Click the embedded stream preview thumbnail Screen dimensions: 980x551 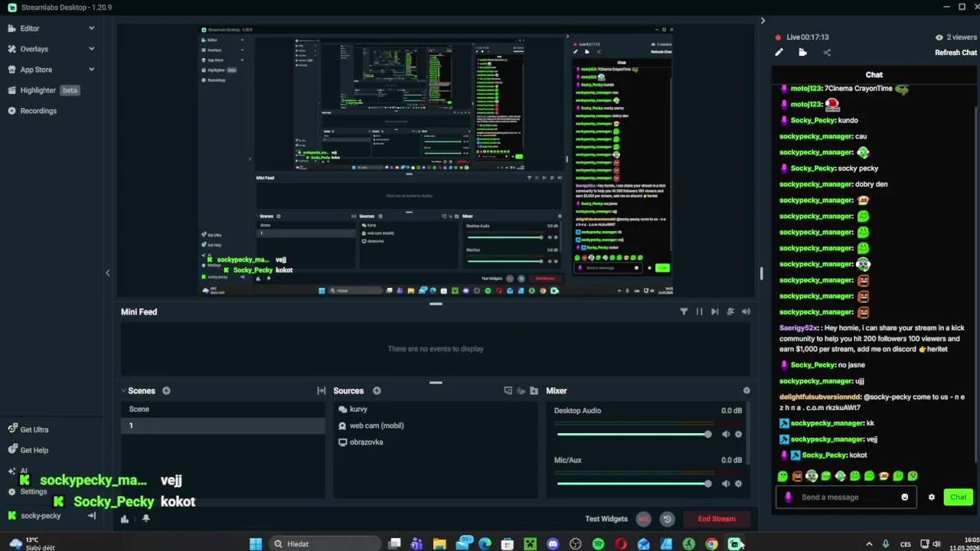click(x=436, y=161)
